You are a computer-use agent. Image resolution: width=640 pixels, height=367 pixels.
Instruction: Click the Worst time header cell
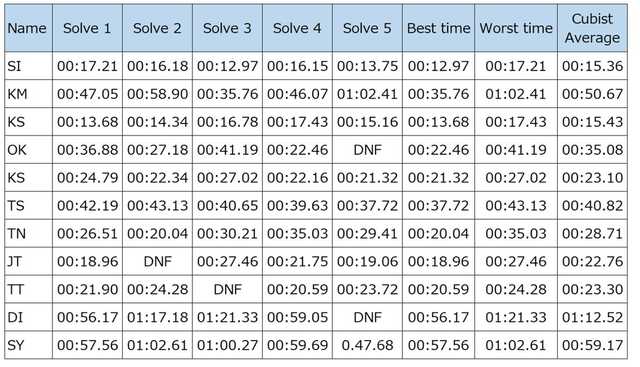coord(516,28)
